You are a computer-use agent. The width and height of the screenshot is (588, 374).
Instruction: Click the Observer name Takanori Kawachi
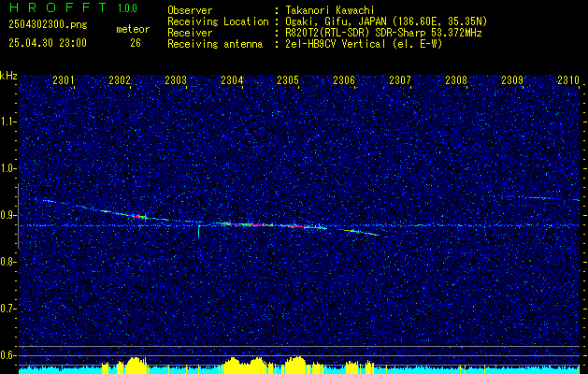330,10
